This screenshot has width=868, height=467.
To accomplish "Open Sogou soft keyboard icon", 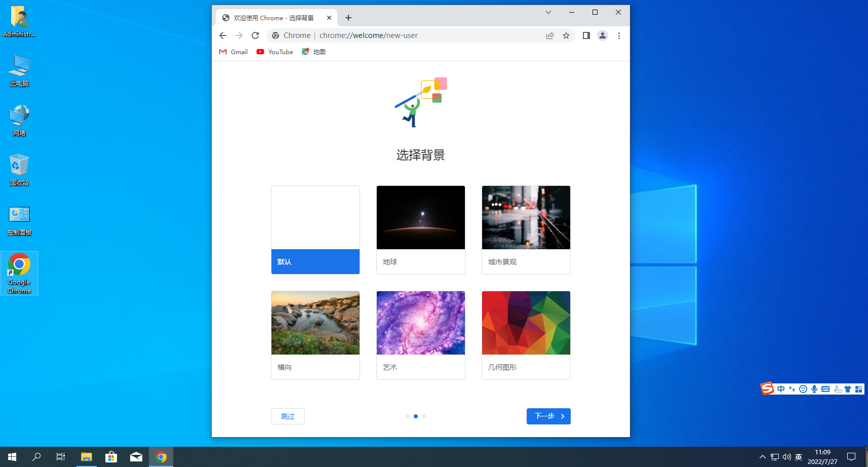I will point(825,389).
